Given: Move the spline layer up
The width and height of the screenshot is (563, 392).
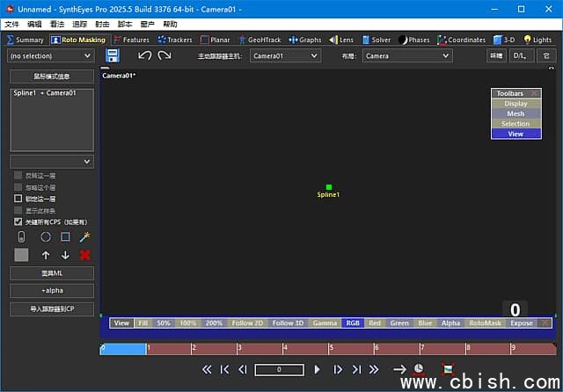Looking at the screenshot, I should (46, 256).
